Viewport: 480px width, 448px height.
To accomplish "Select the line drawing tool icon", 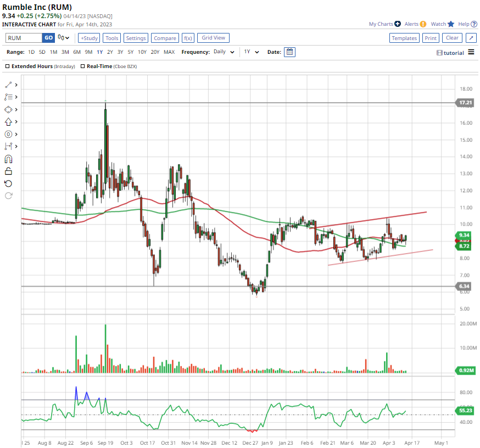I will [8, 85].
